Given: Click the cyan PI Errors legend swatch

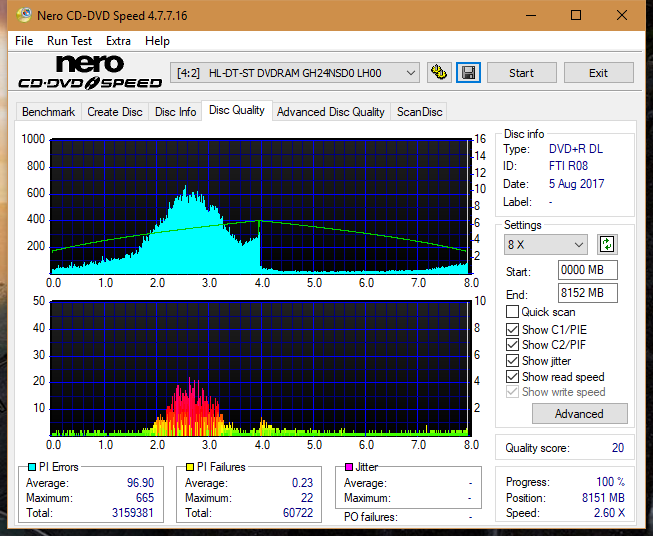Looking at the screenshot, I should pos(32,467).
